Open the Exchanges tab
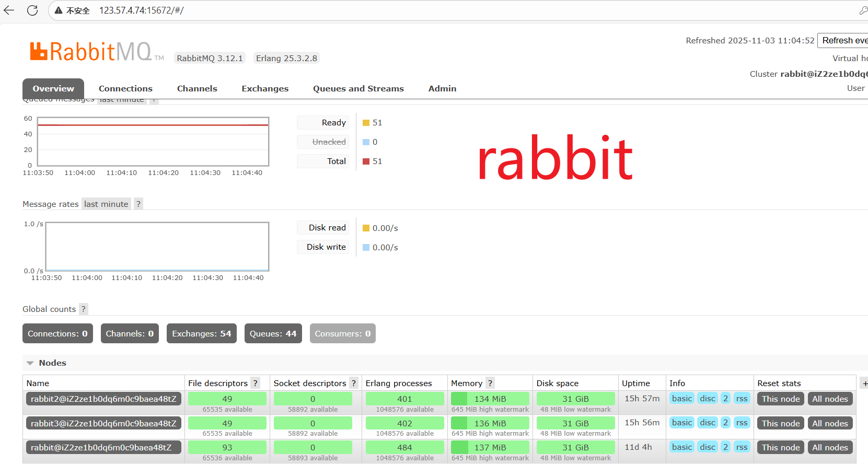This screenshot has width=868, height=465. [x=265, y=89]
